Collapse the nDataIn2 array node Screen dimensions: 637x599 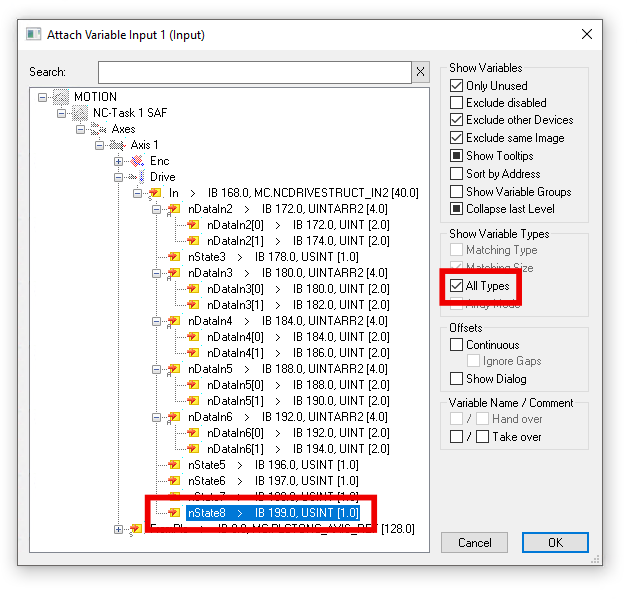coord(156,209)
